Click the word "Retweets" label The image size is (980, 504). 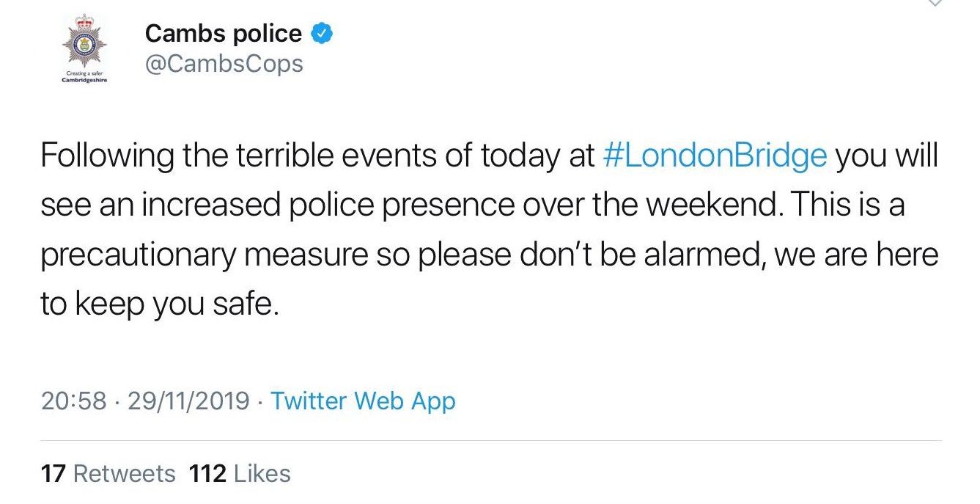pos(125,473)
